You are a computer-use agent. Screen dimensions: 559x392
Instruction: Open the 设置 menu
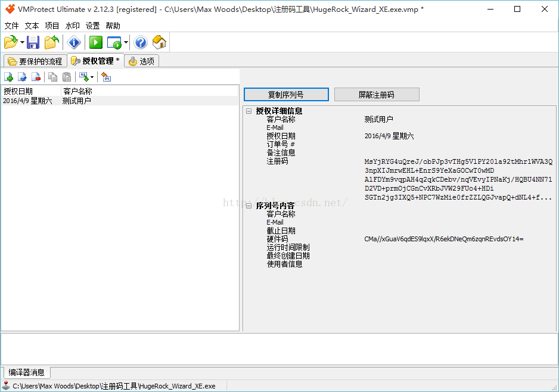[93, 26]
